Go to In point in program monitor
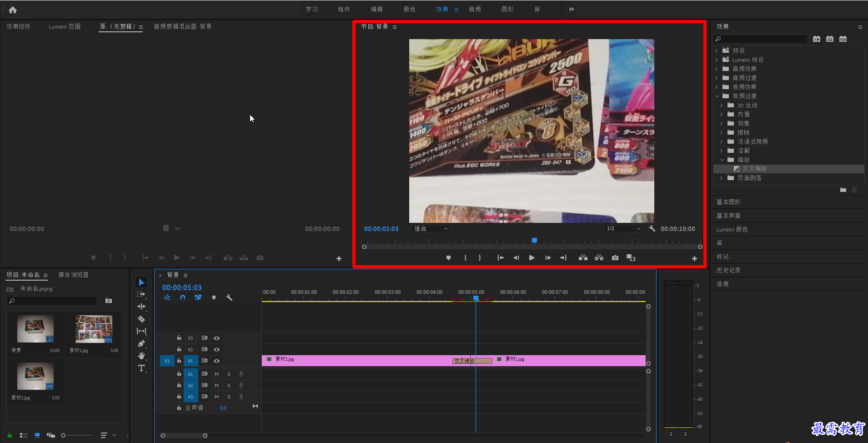Screen dimensions: 868x443 (x=500, y=258)
